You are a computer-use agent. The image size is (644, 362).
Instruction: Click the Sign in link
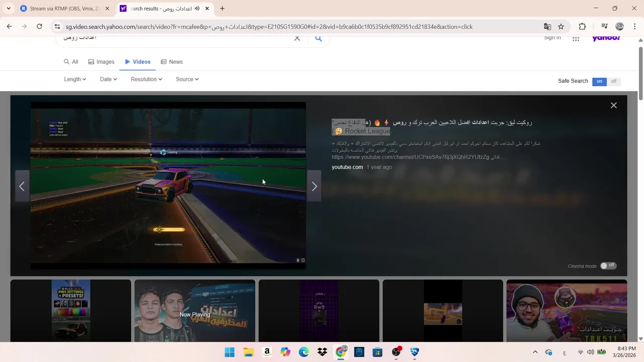pos(552,38)
